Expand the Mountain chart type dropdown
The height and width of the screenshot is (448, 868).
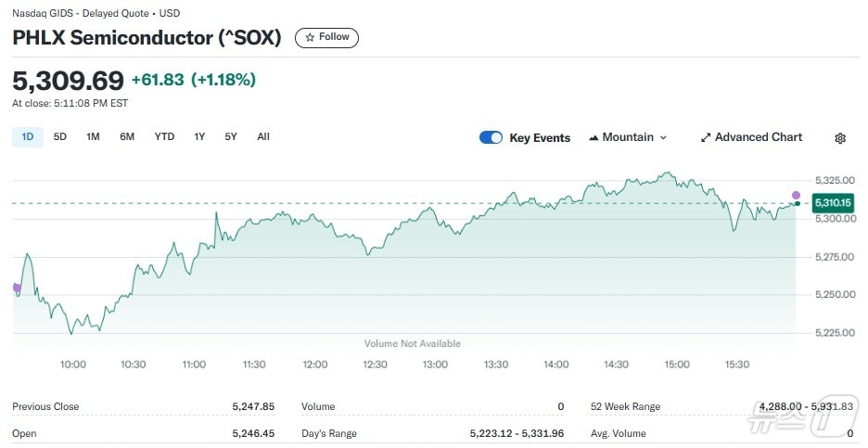(663, 137)
